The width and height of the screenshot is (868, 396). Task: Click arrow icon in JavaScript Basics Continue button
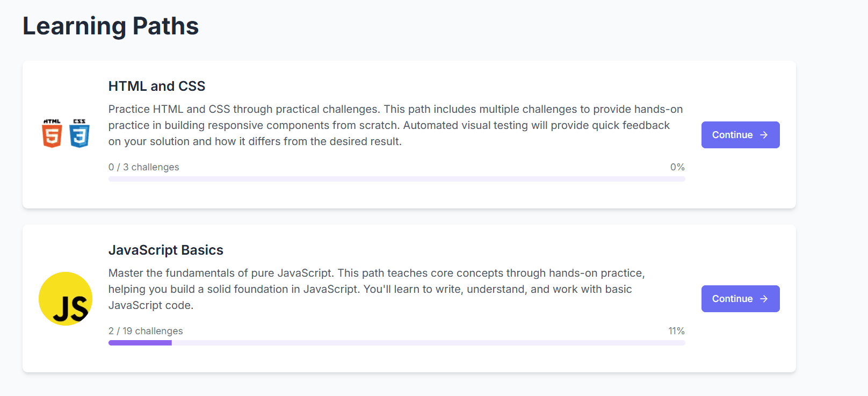(x=764, y=299)
